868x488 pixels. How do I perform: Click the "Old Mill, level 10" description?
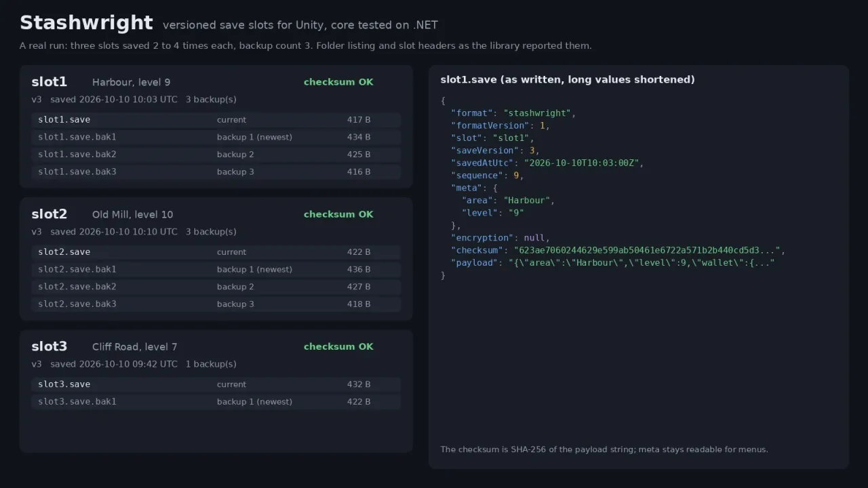[133, 215]
